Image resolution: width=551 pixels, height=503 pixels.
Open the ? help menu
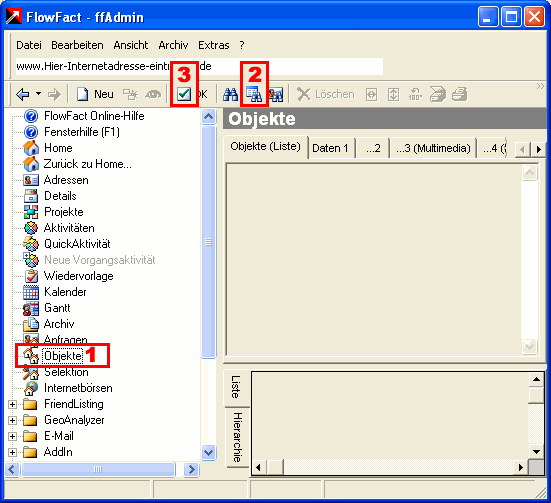242,45
